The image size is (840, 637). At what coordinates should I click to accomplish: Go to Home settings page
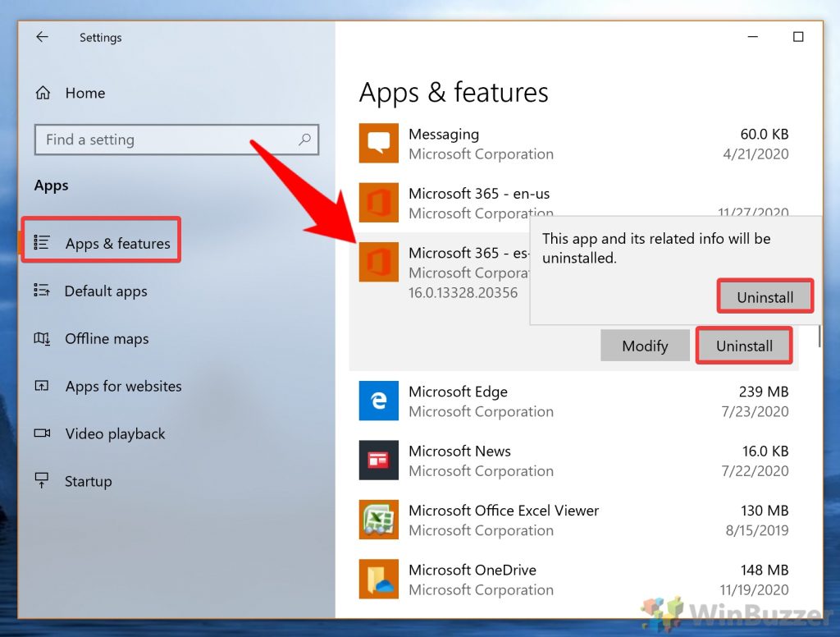[x=85, y=94]
